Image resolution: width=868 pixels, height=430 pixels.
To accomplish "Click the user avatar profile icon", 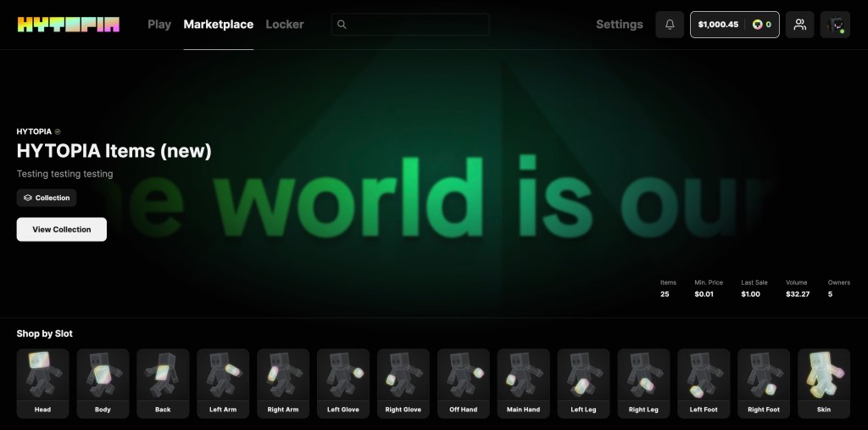I will tap(835, 25).
